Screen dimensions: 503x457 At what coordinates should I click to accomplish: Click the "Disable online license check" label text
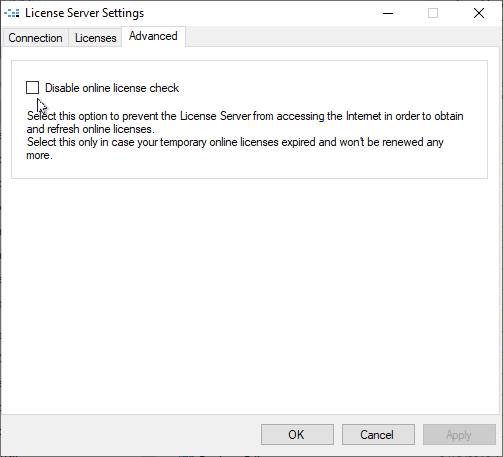tap(112, 88)
